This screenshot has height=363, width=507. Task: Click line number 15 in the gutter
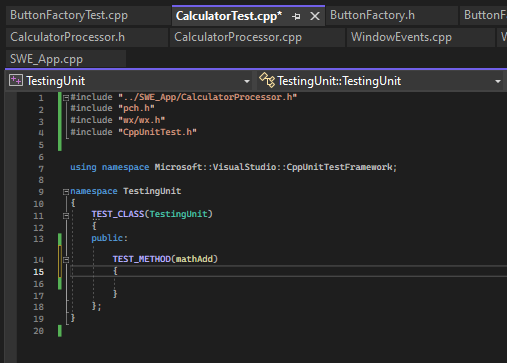click(39, 272)
